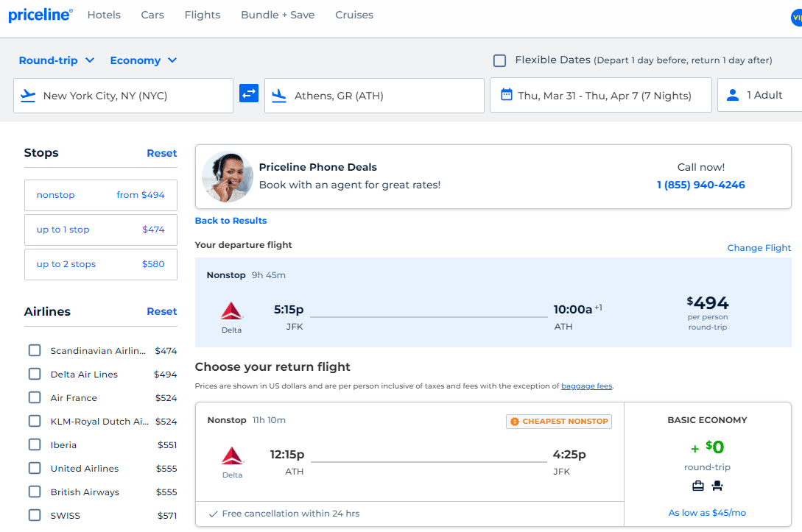This screenshot has width=802, height=532.
Task: Open the Bundle + Save section
Action: point(278,14)
